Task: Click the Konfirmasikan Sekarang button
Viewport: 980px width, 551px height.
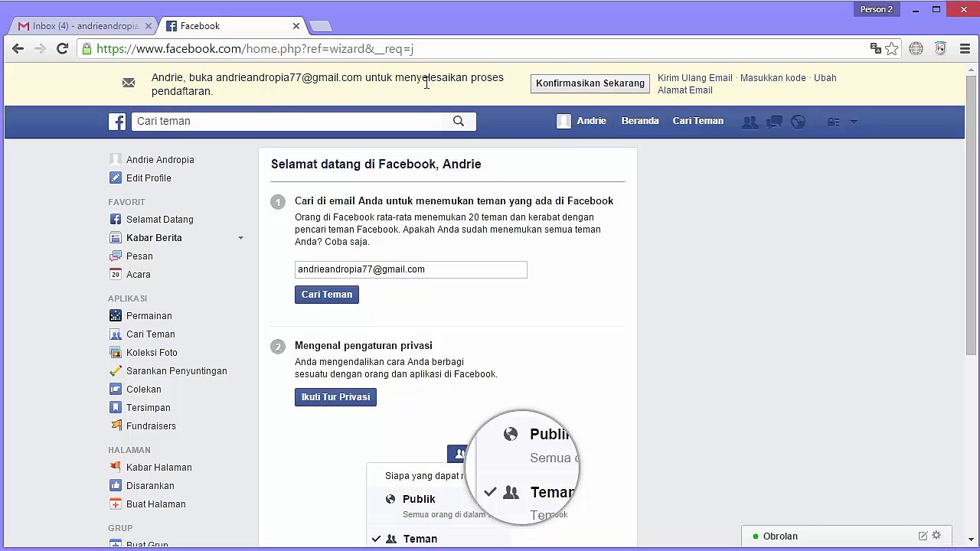Action: 590,83
